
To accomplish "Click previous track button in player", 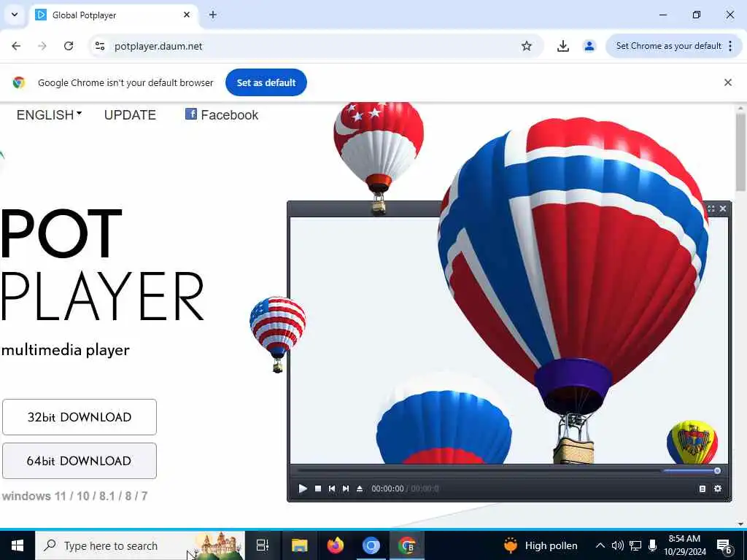I will click(x=332, y=489).
